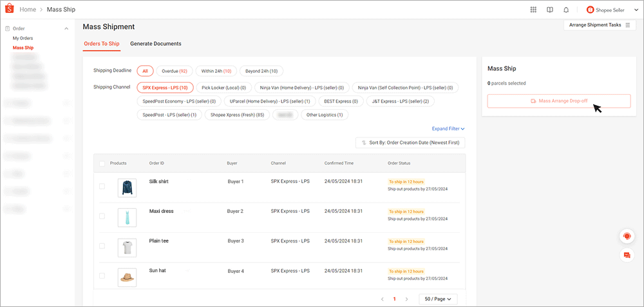Screen dimensions: 644x307
Task: Click the Order Status column header
Action: [399, 163]
